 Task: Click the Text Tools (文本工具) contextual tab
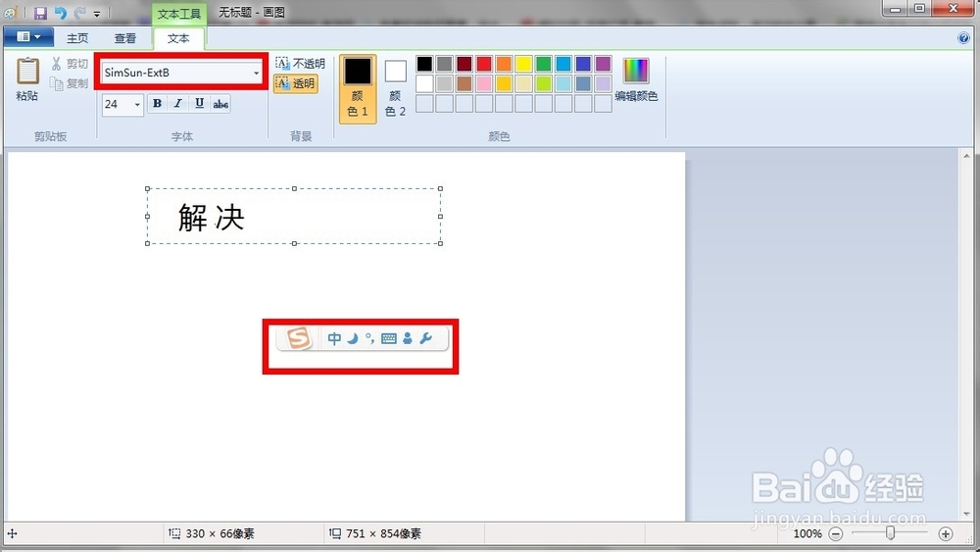point(178,14)
